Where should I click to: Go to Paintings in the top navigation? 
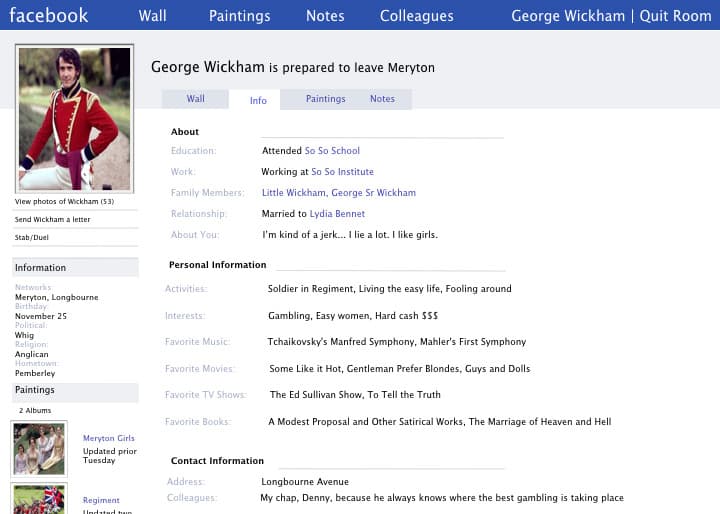[x=240, y=16]
